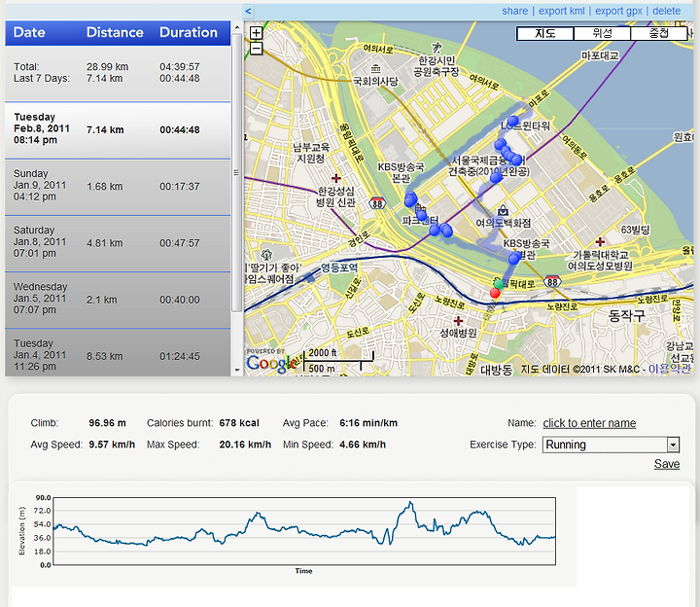Screen dimensions: 700x607
Task: Zoom in on the map
Action: [257, 33]
